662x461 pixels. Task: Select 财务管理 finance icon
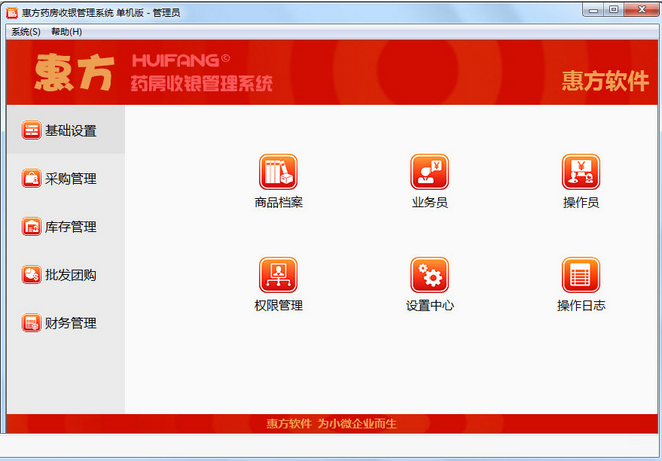click(x=32, y=323)
